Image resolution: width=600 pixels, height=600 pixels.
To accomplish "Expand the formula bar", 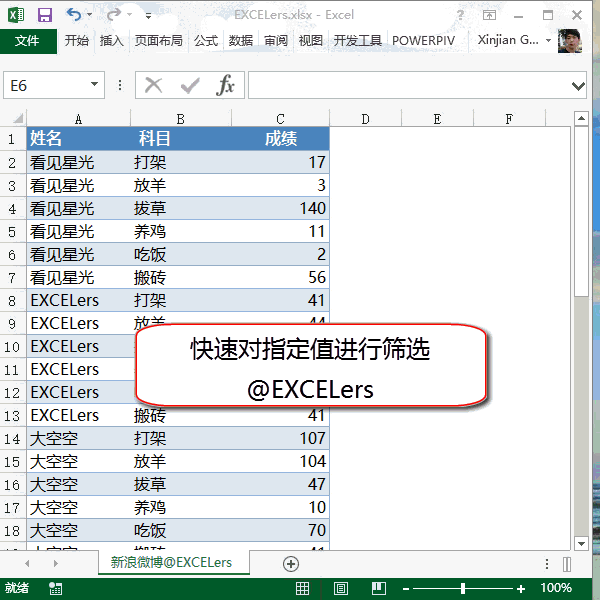I will point(577,86).
